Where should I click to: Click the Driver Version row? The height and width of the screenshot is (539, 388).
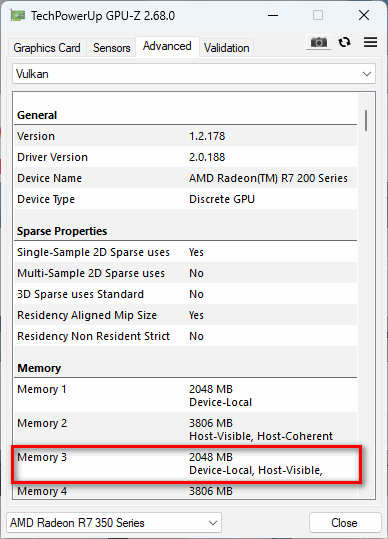coord(186,157)
